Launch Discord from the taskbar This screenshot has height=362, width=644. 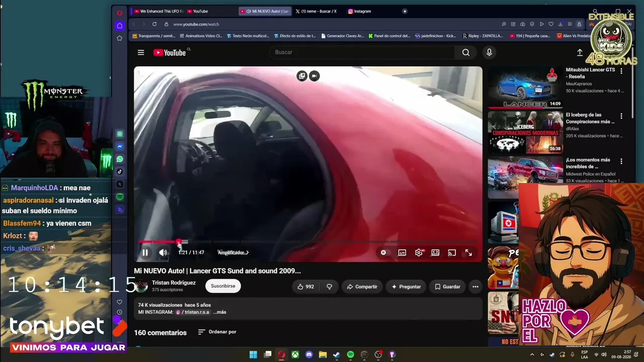click(x=309, y=354)
